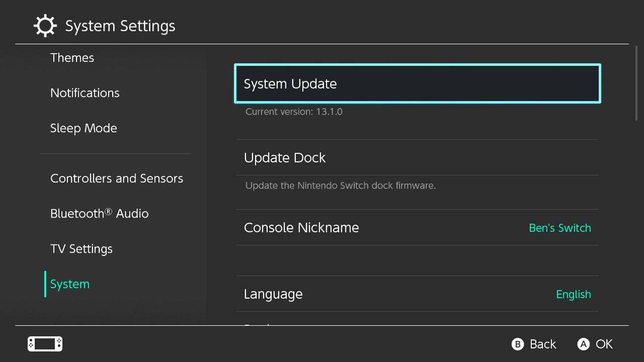Open Notifications settings
Viewport: 644px width, 362px height.
tap(85, 93)
